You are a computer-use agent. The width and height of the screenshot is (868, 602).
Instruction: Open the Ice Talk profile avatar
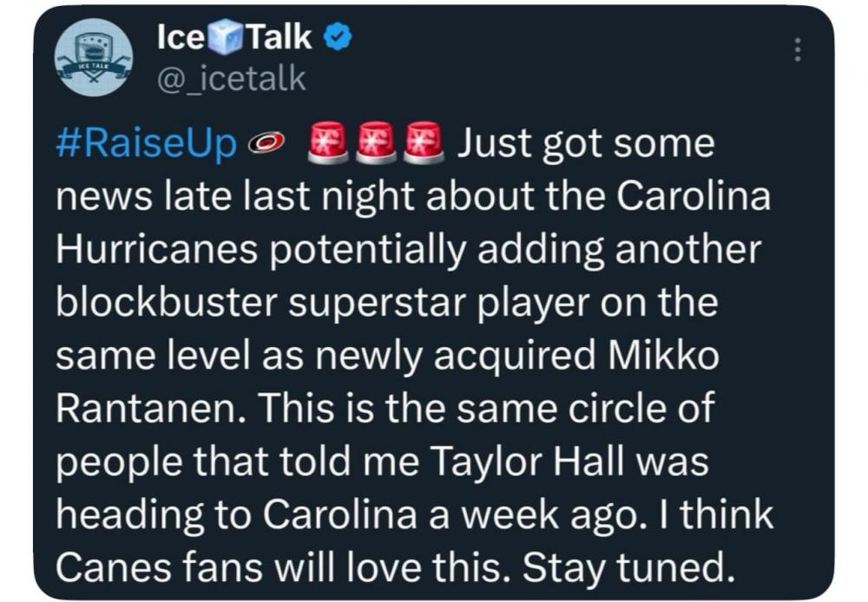93,56
